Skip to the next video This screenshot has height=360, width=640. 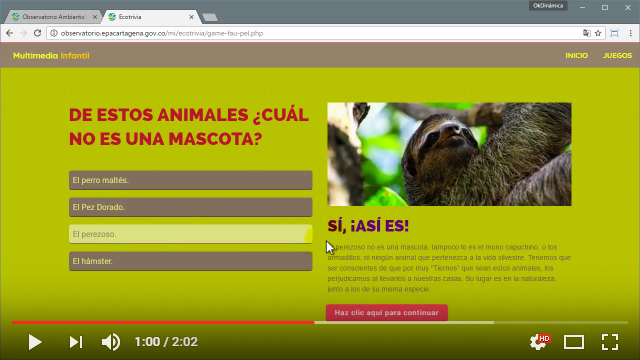[x=76, y=342]
